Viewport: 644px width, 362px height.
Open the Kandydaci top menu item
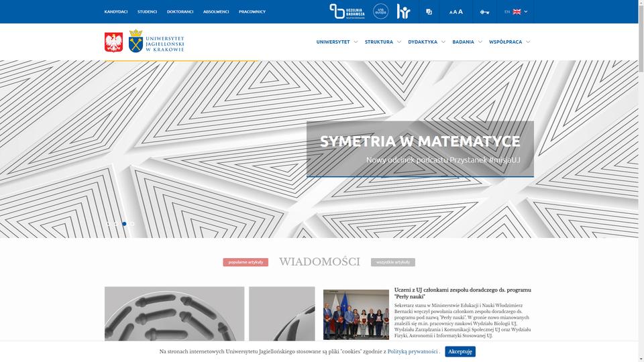pos(116,12)
